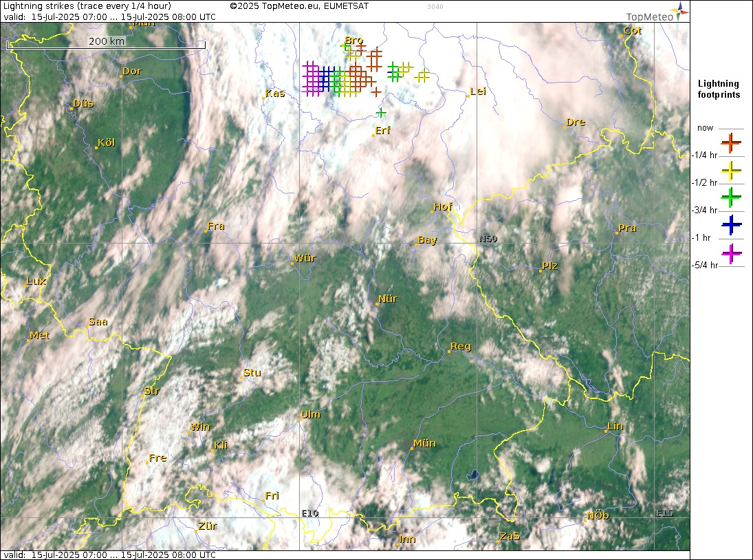Click the 'Fri' city label

click(272, 495)
